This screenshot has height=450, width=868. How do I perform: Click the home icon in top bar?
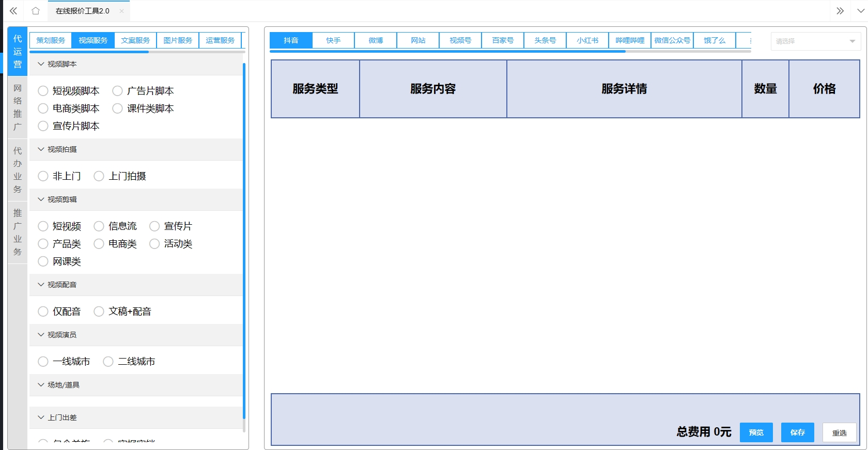35,11
